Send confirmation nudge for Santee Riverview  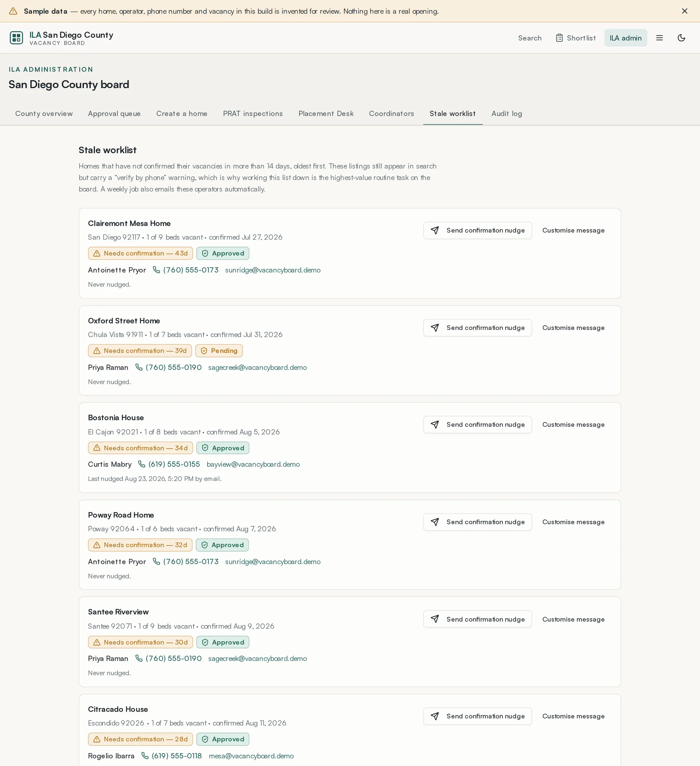tap(478, 619)
